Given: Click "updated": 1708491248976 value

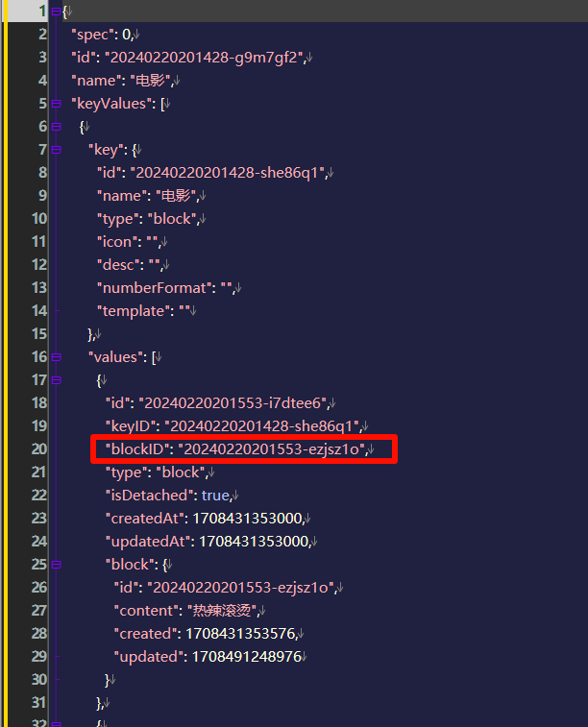Looking at the screenshot, I should pyautogui.click(x=247, y=657).
